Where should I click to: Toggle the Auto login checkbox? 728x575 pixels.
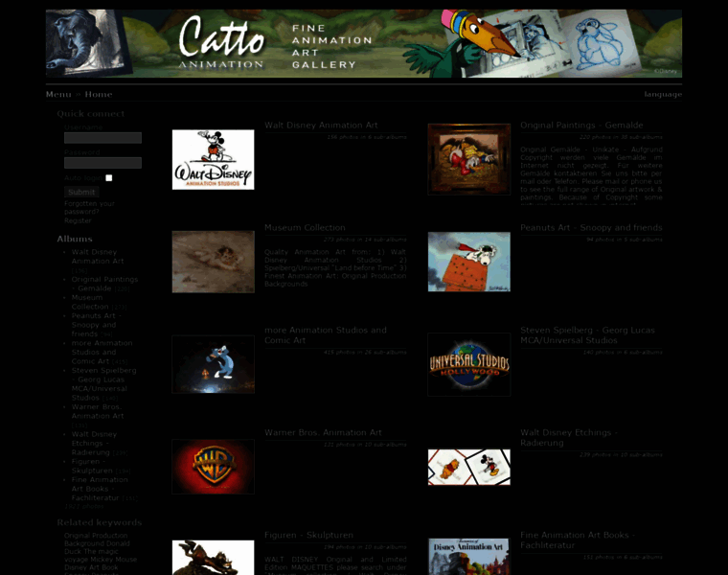coord(108,178)
